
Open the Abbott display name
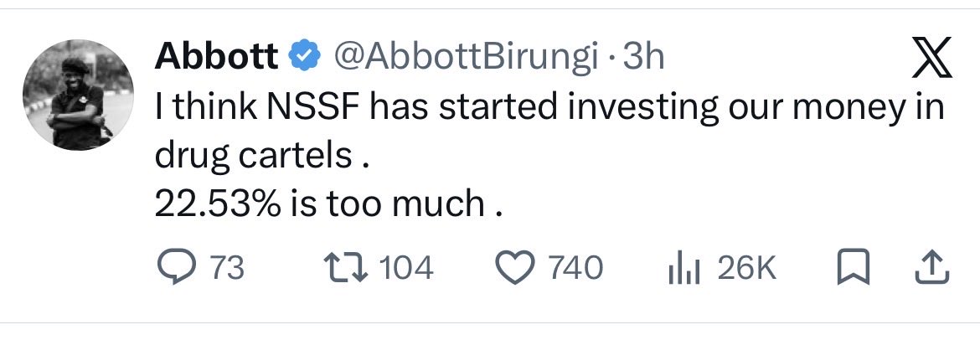[216, 58]
